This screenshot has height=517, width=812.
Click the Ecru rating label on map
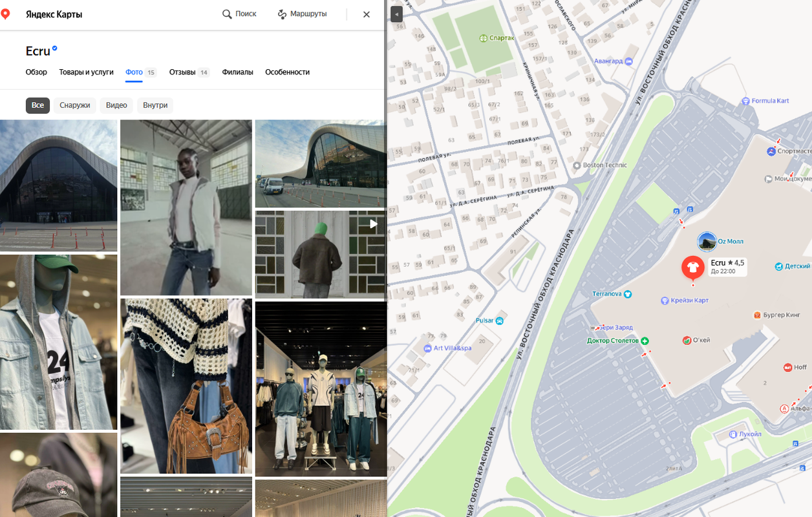point(727,266)
